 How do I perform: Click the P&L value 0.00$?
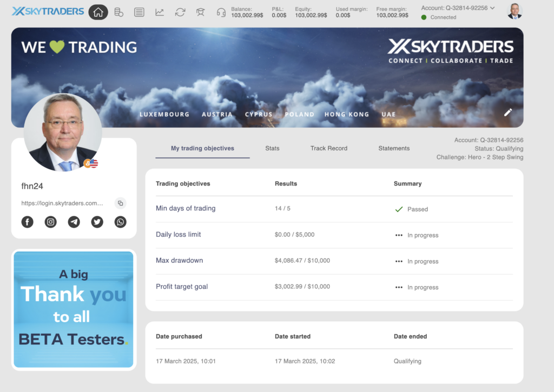(279, 15)
